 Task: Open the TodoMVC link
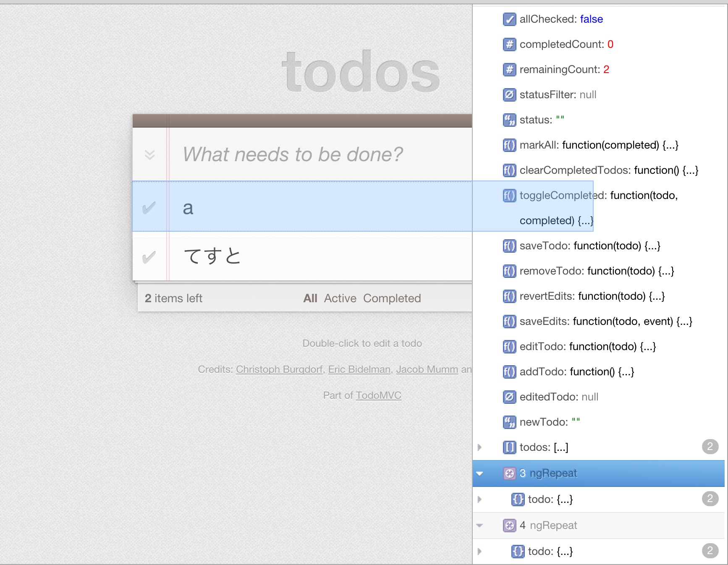[x=378, y=395]
